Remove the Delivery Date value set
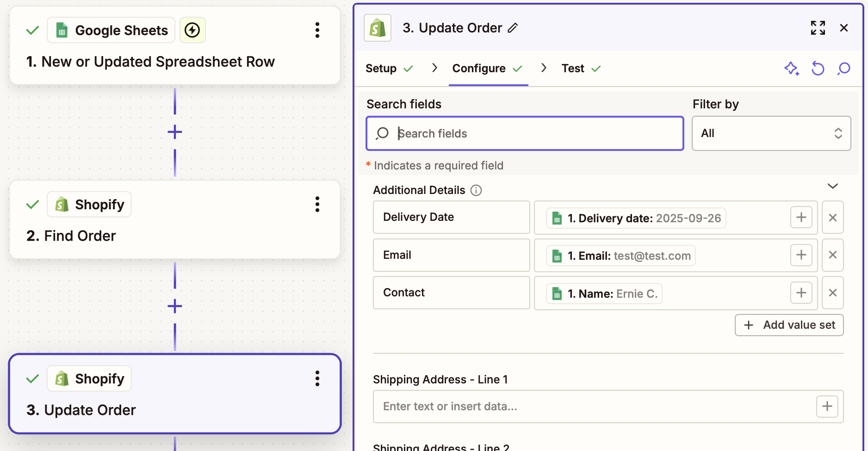Viewport: 868px width, 451px height. [x=833, y=217]
